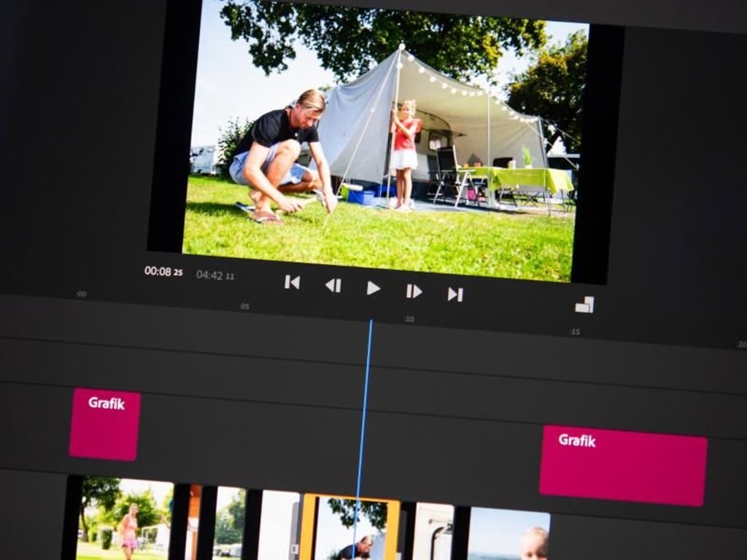
Task: Step forward one frame
Action: [414, 292]
